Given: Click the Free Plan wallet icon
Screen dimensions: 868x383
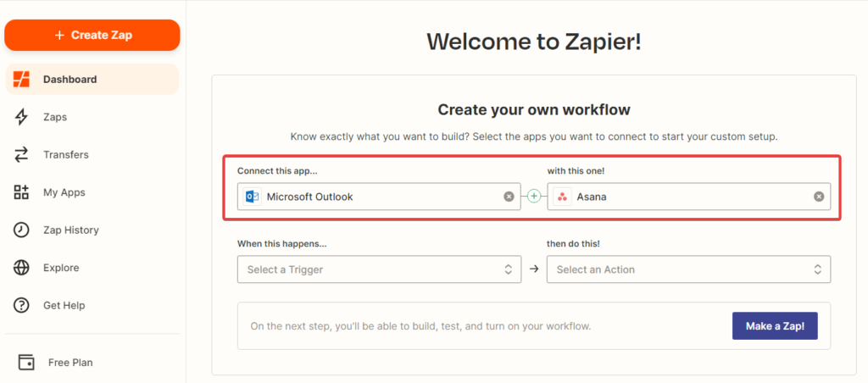Looking at the screenshot, I should click(x=26, y=363).
